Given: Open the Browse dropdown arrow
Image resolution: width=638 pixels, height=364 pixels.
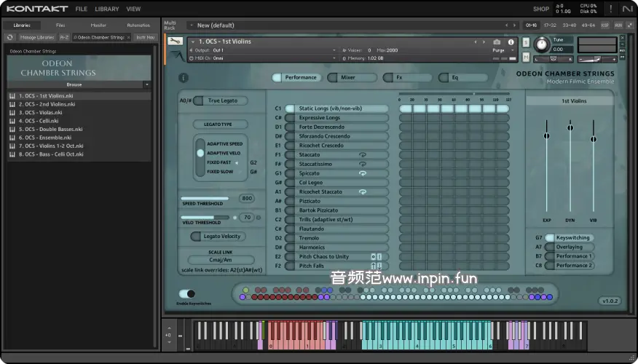Looking at the screenshot, I should [x=146, y=84].
